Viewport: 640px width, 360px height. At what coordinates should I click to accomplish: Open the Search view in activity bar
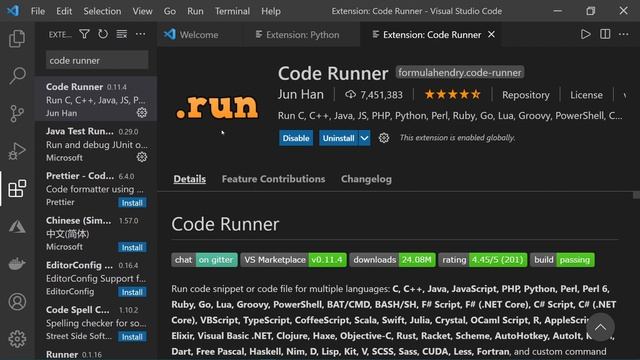click(17, 76)
